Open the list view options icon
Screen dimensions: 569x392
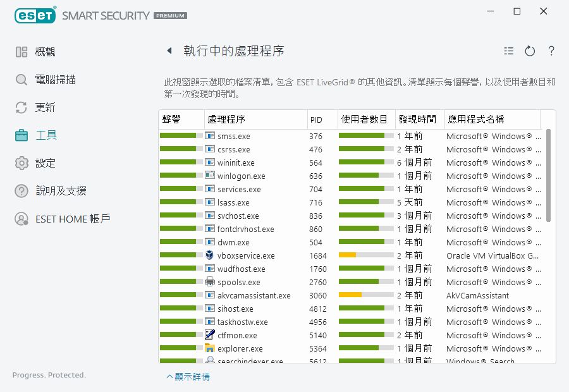coord(509,51)
